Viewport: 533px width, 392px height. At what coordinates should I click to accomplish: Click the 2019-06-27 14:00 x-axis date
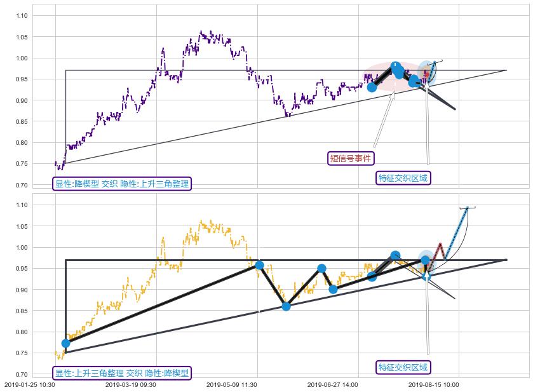tap(332, 384)
